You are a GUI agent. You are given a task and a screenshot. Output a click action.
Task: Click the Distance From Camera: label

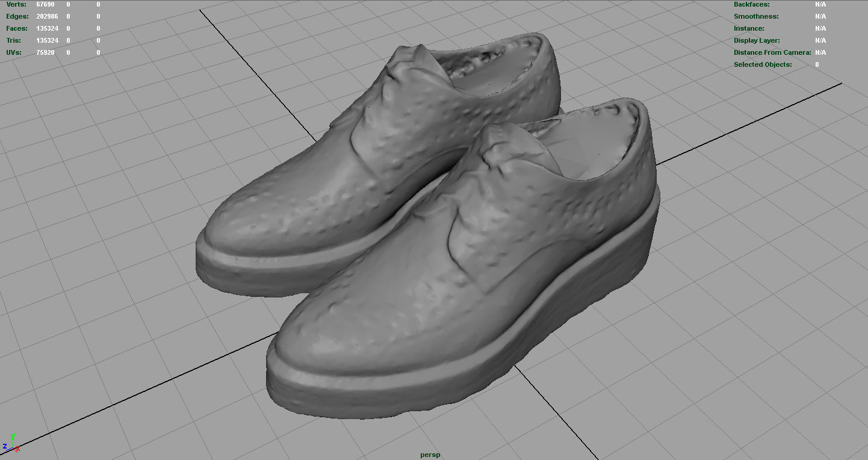pos(772,52)
